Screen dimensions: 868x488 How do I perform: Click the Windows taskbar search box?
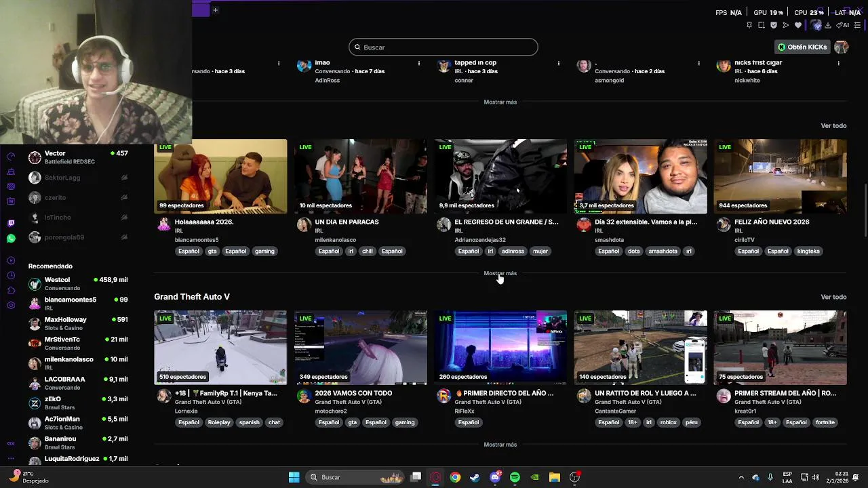click(x=355, y=477)
